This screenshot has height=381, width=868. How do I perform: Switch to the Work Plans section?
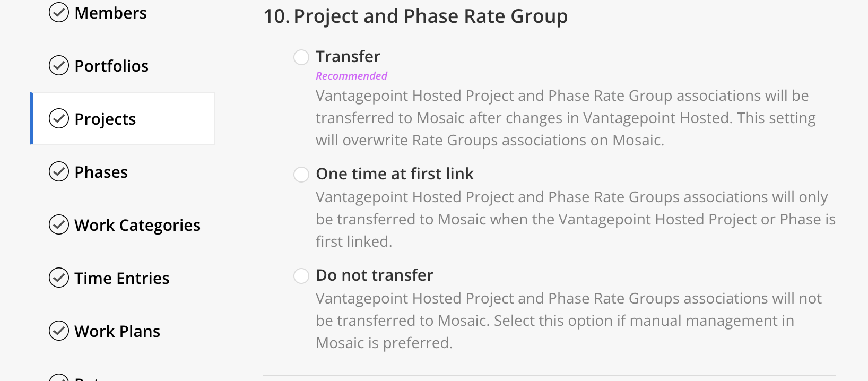pyautogui.click(x=117, y=331)
